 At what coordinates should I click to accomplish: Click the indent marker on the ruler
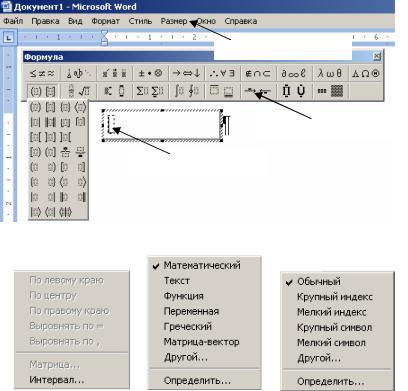click(x=104, y=38)
